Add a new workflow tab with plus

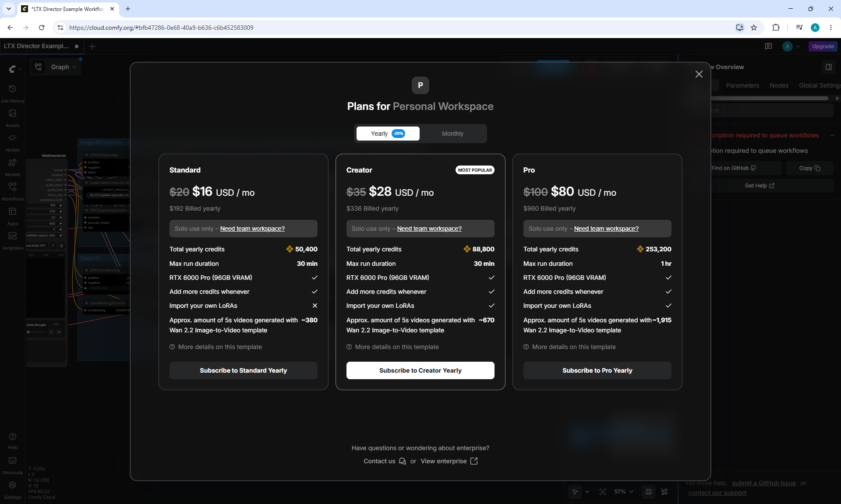click(92, 46)
